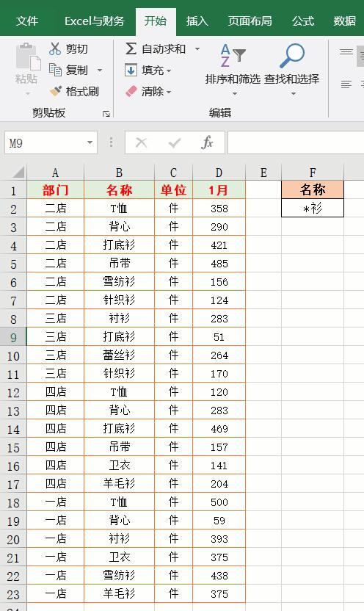The image size is (364, 611).
Task: Click the formula bar confirm checkmark
Action: click(x=175, y=143)
